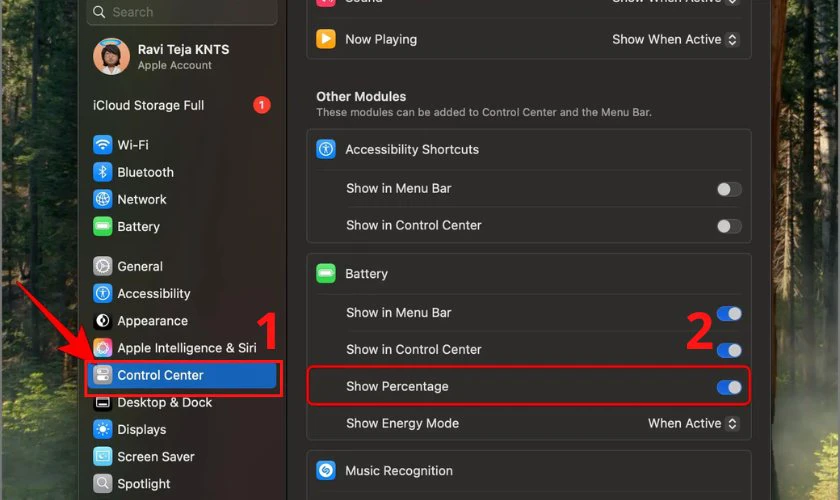Click the Now Playing orange icon
840x500 pixels.
click(326, 39)
